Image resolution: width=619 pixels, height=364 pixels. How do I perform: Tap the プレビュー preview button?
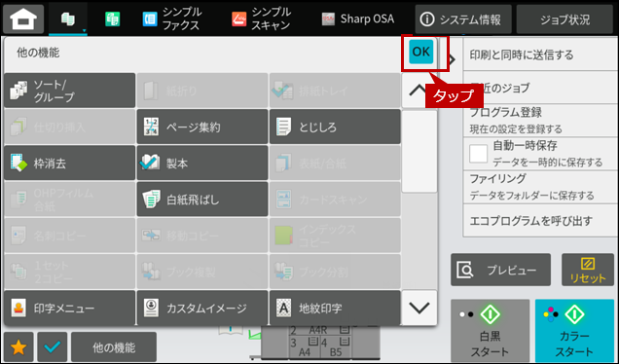(x=500, y=270)
